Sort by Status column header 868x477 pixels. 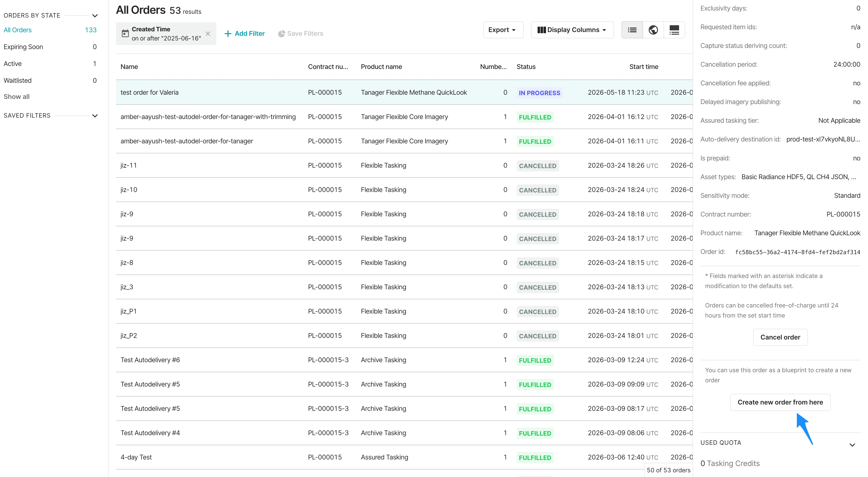(526, 67)
